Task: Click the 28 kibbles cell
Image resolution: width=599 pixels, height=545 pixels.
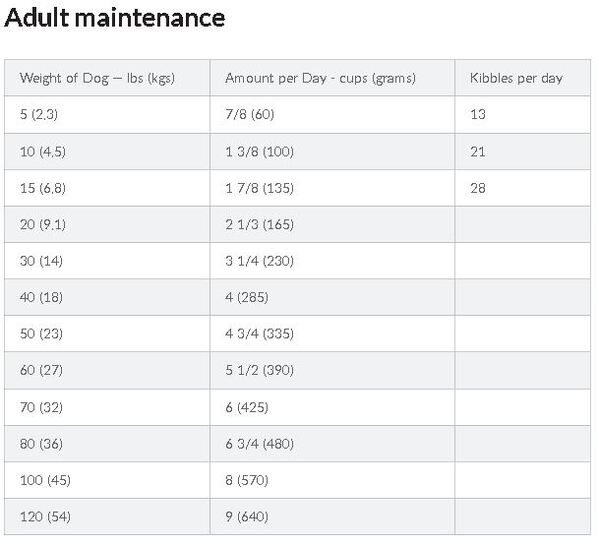Action: point(523,188)
